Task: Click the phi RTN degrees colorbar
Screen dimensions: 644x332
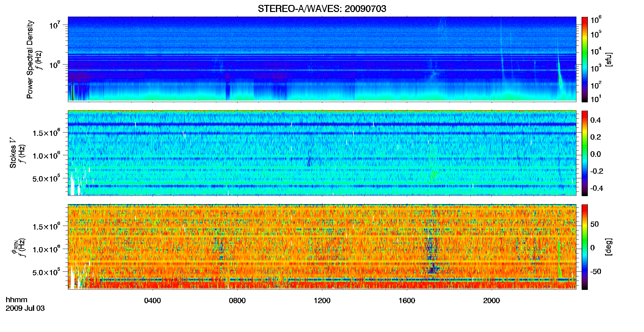Action: pyautogui.click(x=585, y=247)
